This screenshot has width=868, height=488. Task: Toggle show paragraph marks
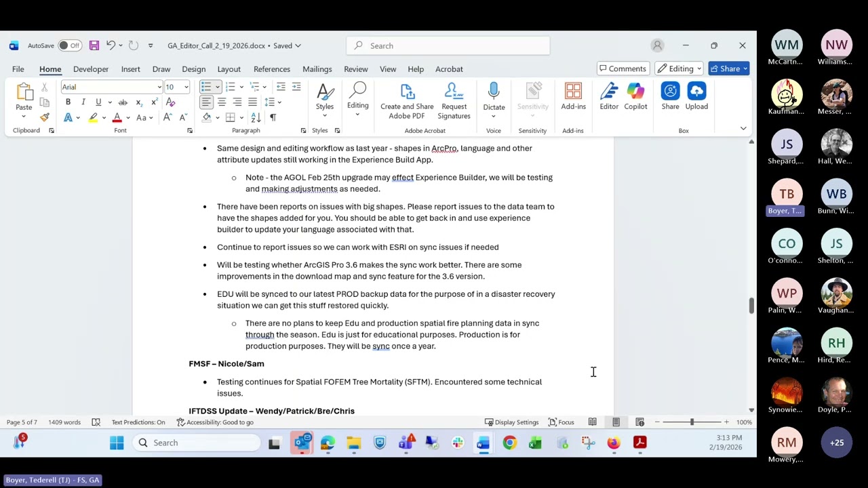pyautogui.click(x=273, y=117)
